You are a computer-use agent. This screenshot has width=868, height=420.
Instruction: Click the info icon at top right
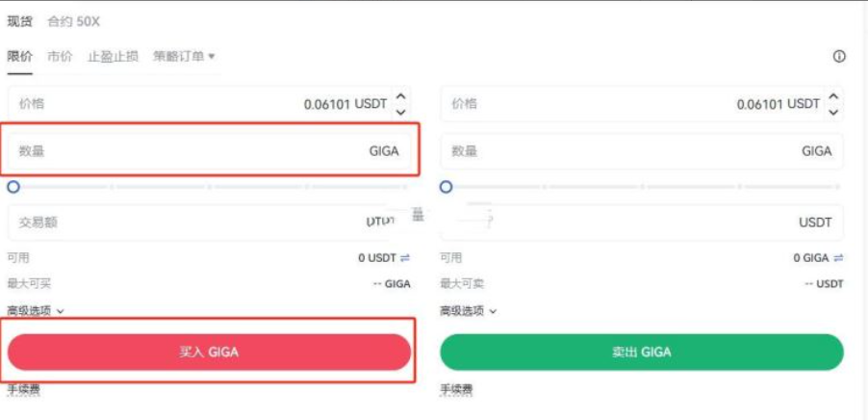[x=839, y=57]
